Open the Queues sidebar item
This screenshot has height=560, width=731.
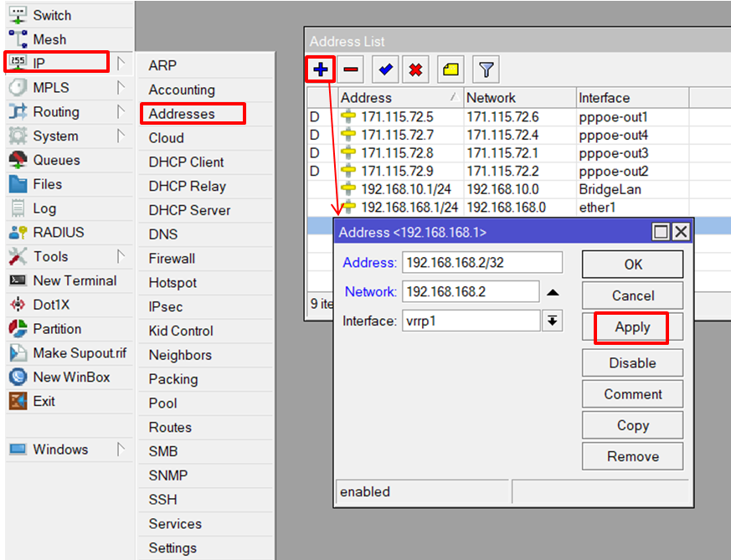pyautogui.click(x=56, y=160)
